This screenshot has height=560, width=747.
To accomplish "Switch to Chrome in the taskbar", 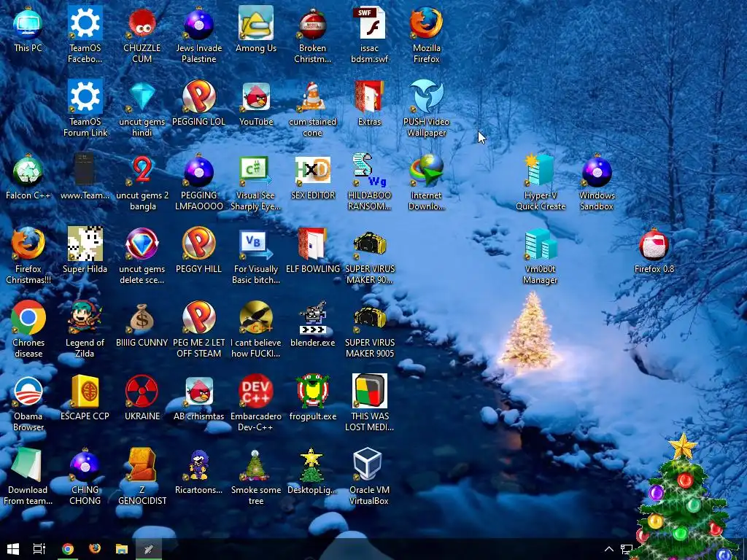I will coord(68,549).
